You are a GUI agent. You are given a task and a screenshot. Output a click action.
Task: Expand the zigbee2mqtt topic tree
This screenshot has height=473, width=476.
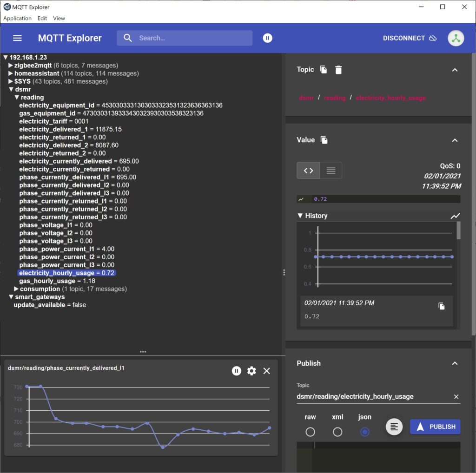pyautogui.click(x=10, y=65)
